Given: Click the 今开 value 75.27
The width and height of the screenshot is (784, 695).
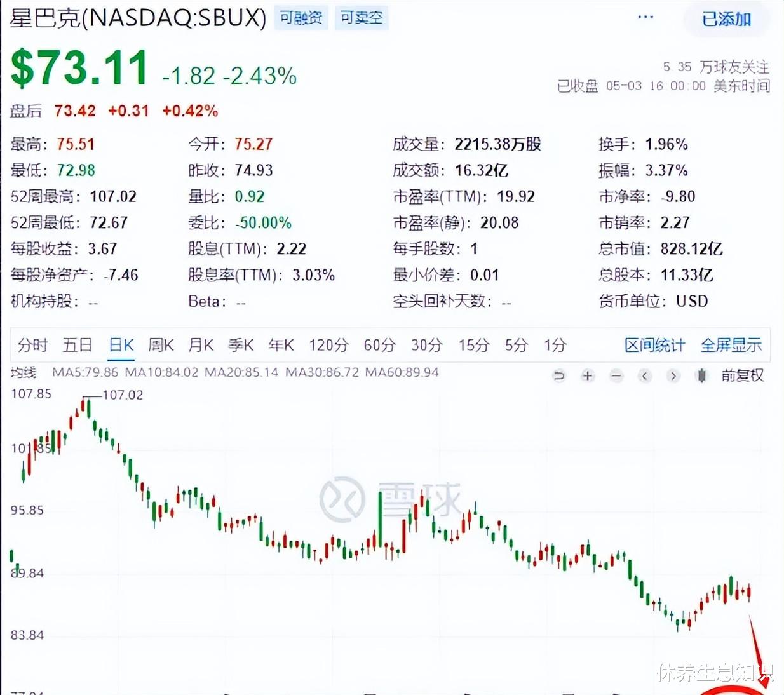Looking at the screenshot, I should click(x=253, y=144).
